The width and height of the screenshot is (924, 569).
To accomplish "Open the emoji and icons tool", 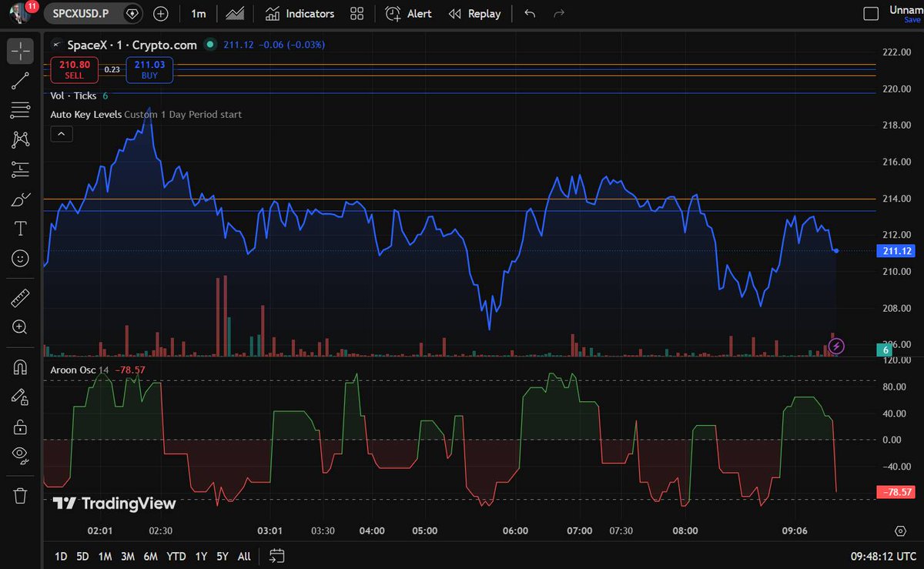I will (20, 258).
